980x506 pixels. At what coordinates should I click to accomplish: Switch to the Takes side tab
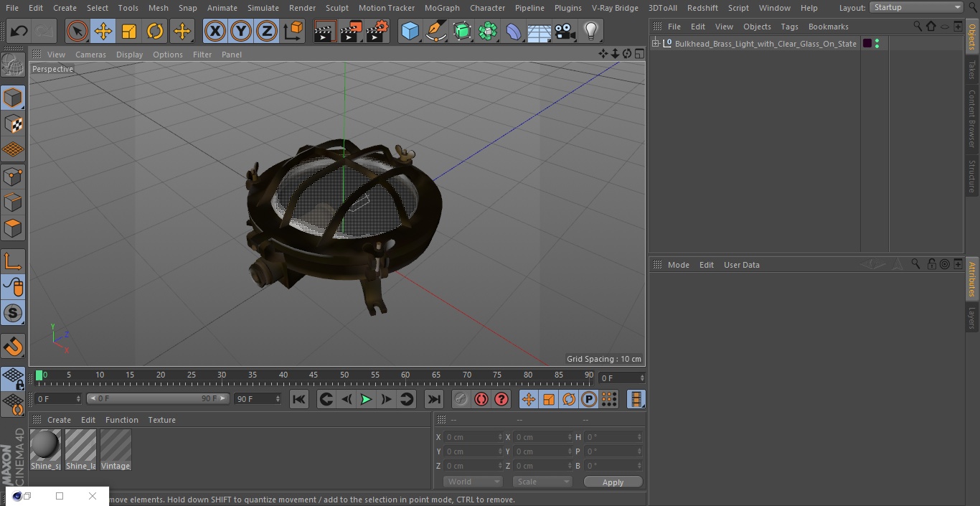(x=972, y=70)
